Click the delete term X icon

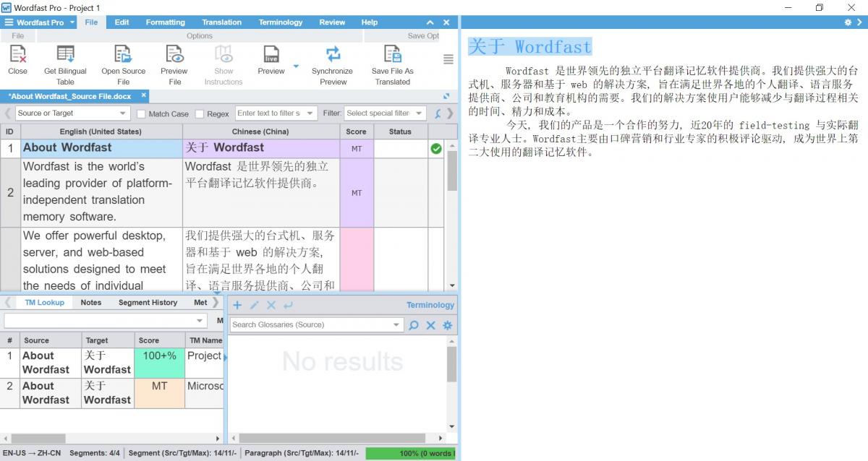(x=271, y=305)
